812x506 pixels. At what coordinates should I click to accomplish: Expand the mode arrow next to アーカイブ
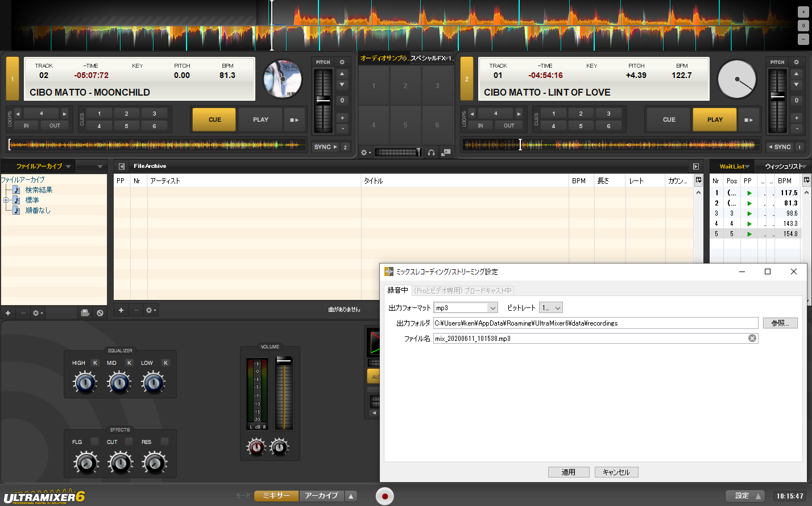(351, 496)
